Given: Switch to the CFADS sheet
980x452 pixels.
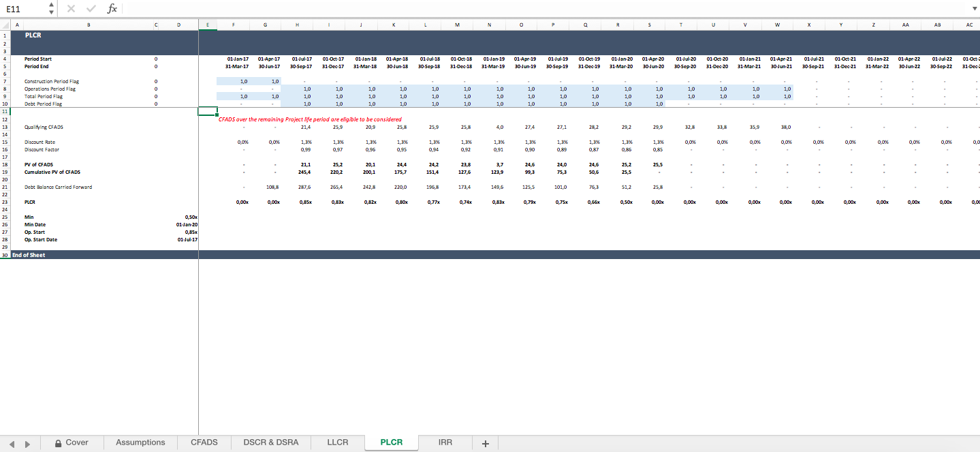Looking at the screenshot, I should point(204,442).
